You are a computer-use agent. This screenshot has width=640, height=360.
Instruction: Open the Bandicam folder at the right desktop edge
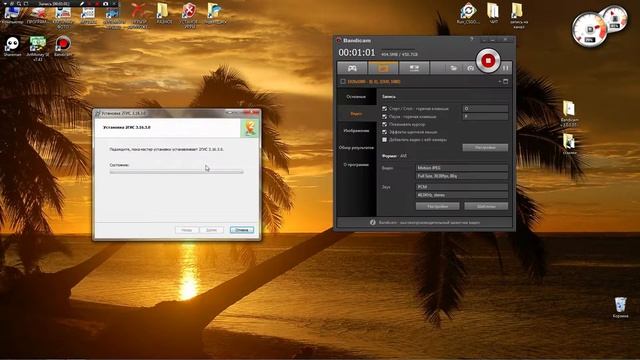pos(569,113)
